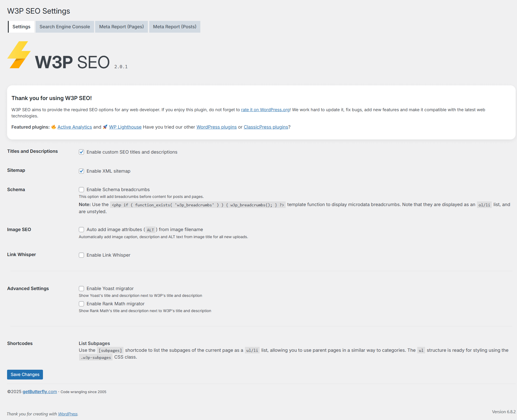Screen dimensions: 517x420
Task: Open the Meta Report (Pages) tab
Action: (121, 27)
